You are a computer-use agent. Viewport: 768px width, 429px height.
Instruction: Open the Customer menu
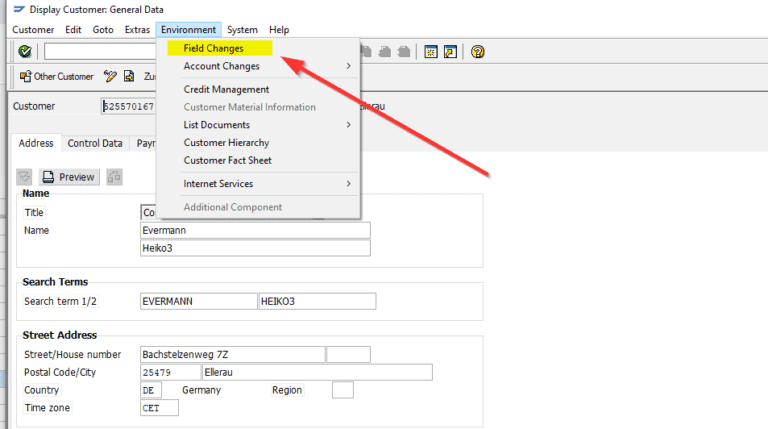(33, 30)
